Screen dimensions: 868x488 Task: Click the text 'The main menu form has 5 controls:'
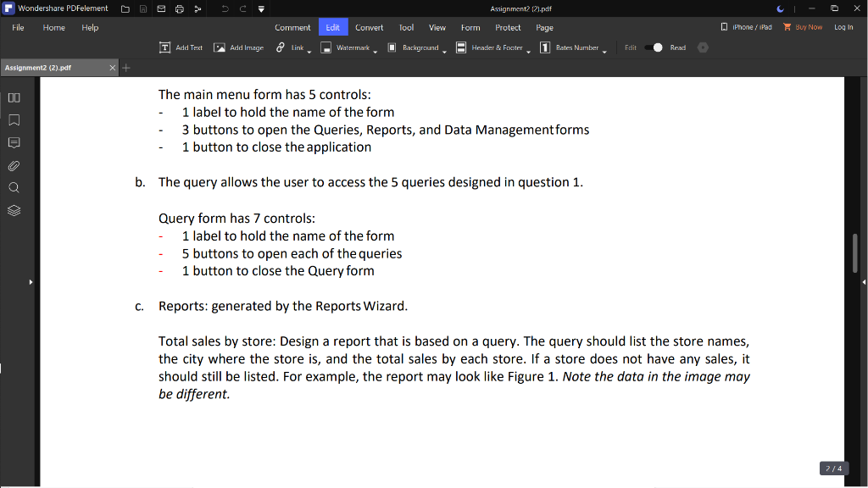coord(264,94)
